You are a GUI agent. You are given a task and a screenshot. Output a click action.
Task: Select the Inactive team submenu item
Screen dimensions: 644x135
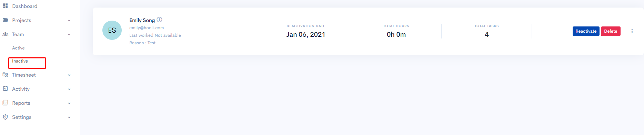20,61
